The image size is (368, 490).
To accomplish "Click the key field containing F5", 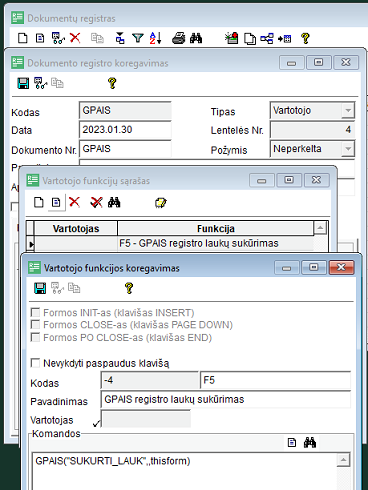I will tap(275, 380).
